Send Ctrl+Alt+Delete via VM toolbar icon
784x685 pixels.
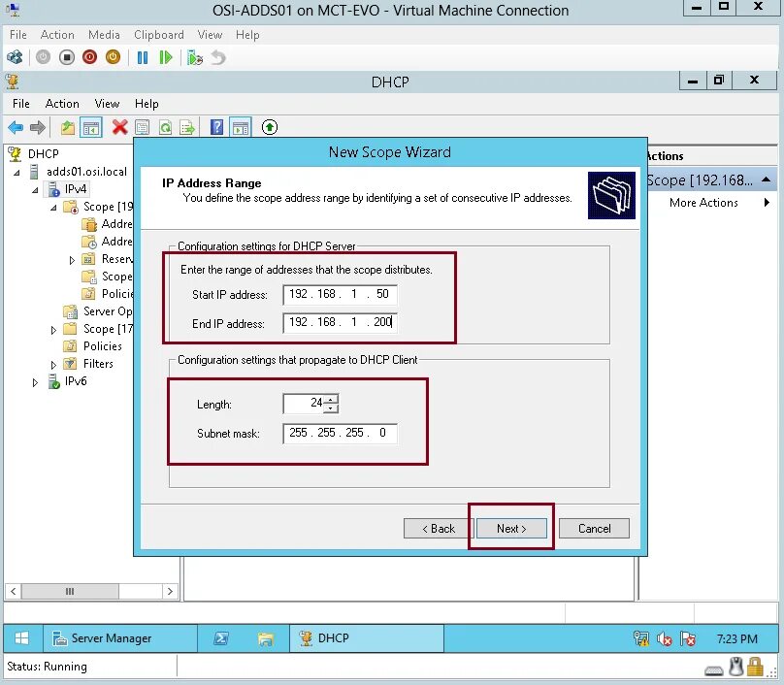(14, 56)
